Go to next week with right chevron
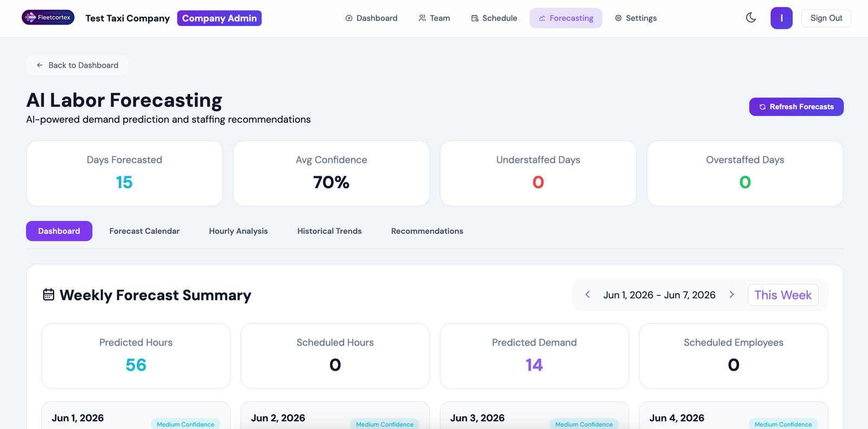This screenshot has height=429, width=868. (732, 294)
